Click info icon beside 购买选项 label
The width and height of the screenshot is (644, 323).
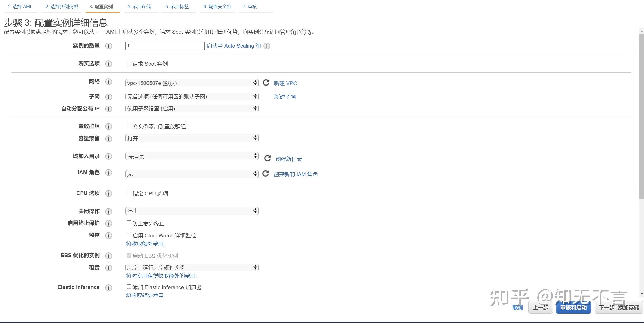(108, 64)
